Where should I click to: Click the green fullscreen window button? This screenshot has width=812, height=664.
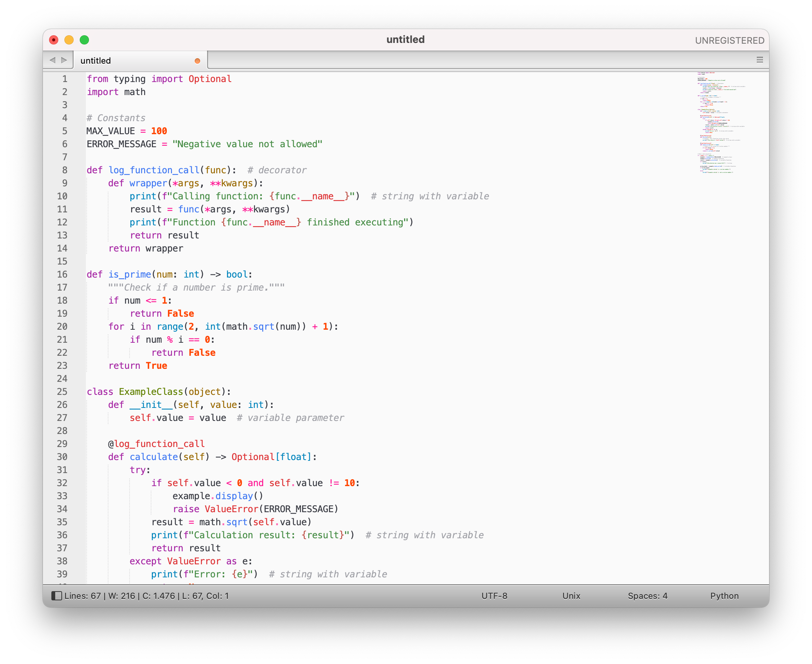click(84, 40)
